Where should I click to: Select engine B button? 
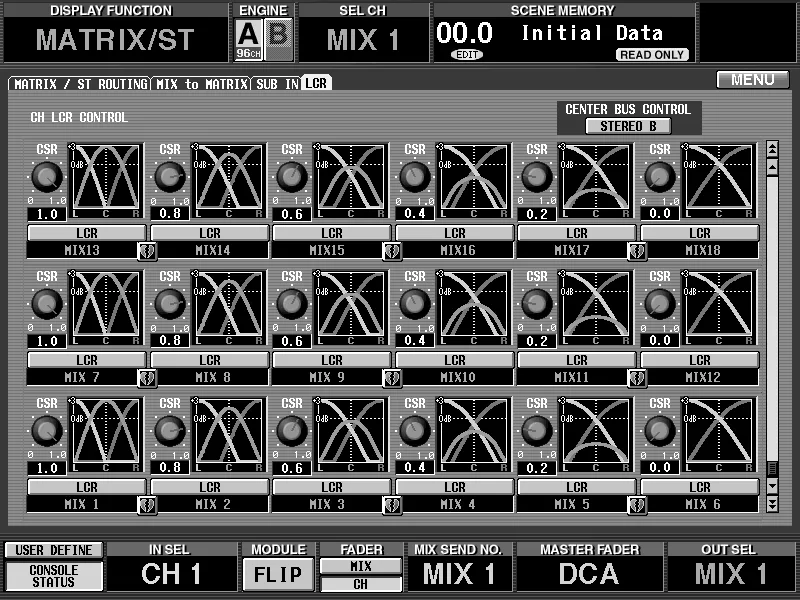pos(279,39)
